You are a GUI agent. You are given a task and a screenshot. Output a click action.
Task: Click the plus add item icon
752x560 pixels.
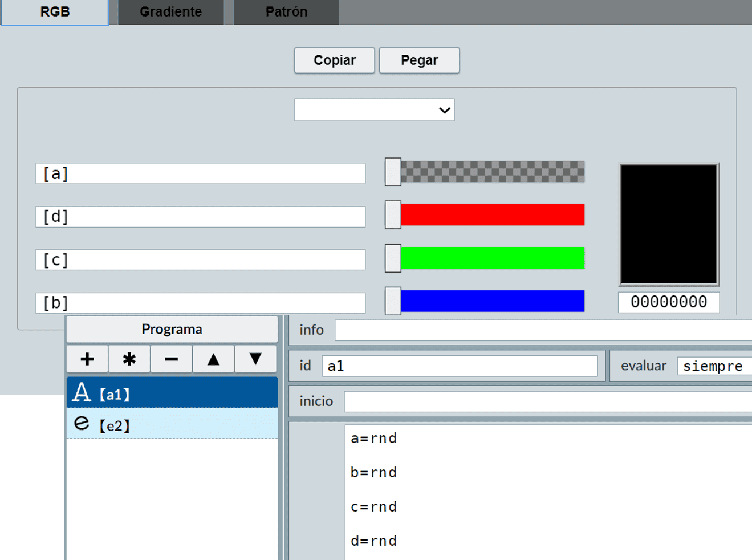click(87, 359)
